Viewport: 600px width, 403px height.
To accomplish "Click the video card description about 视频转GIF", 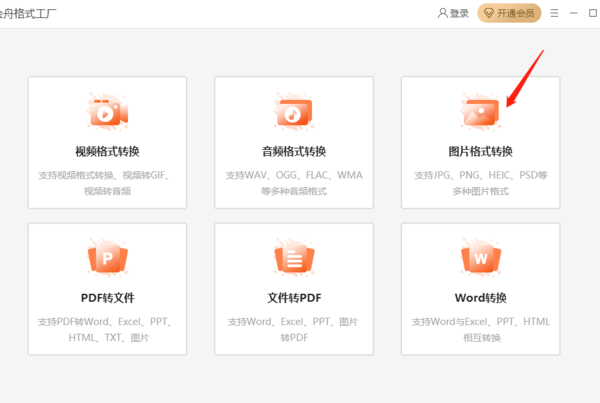I will (107, 182).
